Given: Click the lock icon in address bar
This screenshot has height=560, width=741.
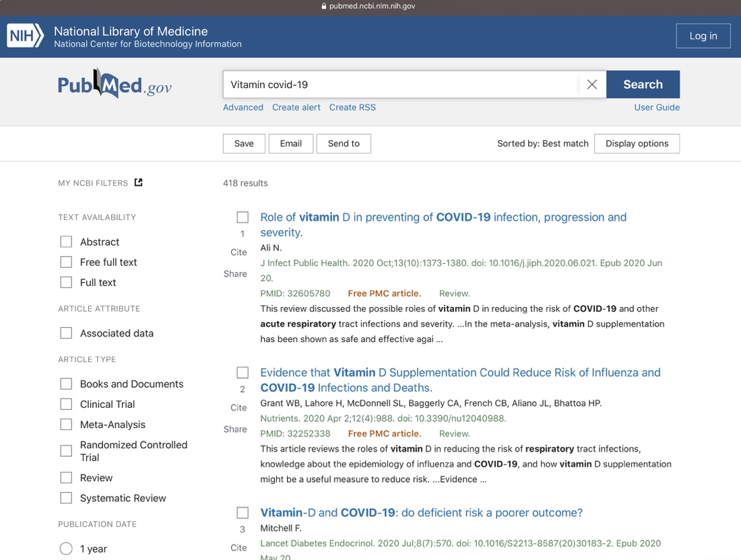Looking at the screenshot, I should (x=324, y=6).
